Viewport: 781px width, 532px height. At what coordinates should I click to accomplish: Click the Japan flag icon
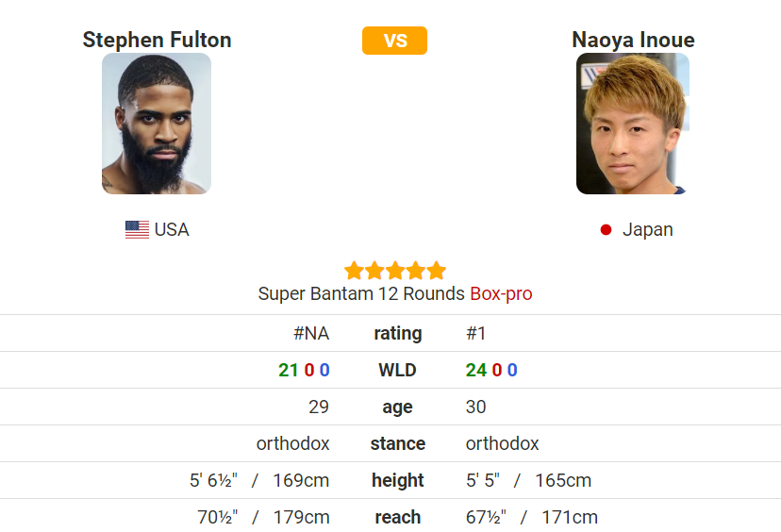click(606, 229)
